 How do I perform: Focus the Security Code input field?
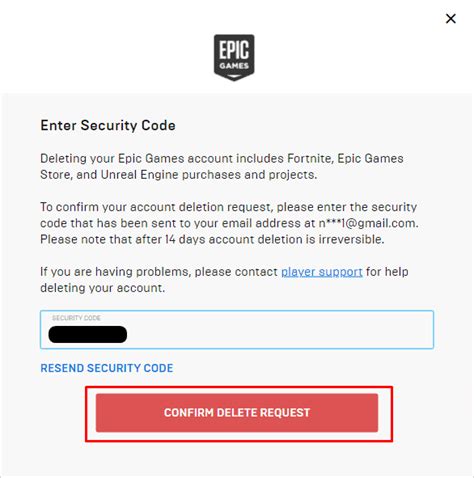(237, 330)
